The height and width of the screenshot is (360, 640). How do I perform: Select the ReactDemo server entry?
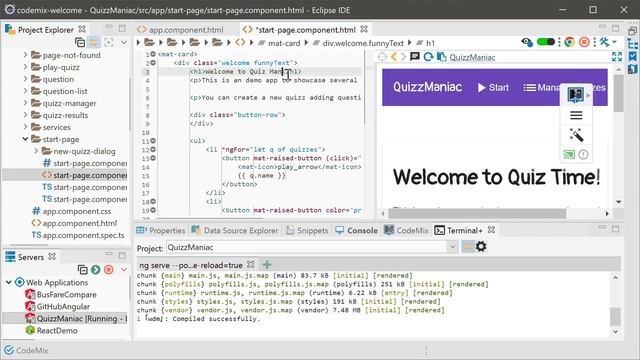pos(51,331)
